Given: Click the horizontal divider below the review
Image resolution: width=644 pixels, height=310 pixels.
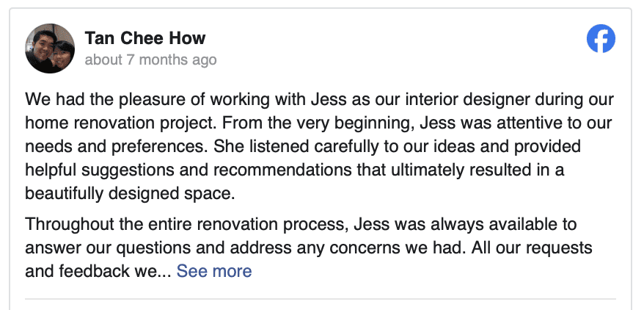Looking at the screenshot, I should tap(321, 298).
